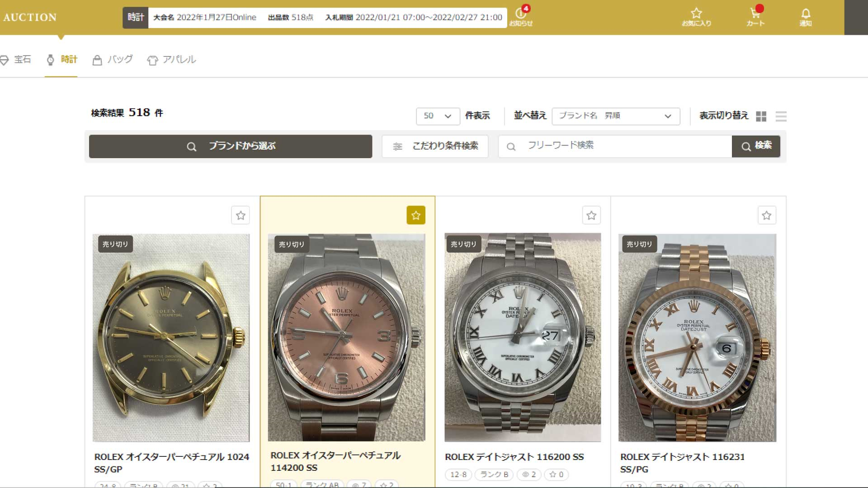This screenshot has height=488, width=868.
Task: Open the お気に入り favorites star in header
Action: [696, 17]
